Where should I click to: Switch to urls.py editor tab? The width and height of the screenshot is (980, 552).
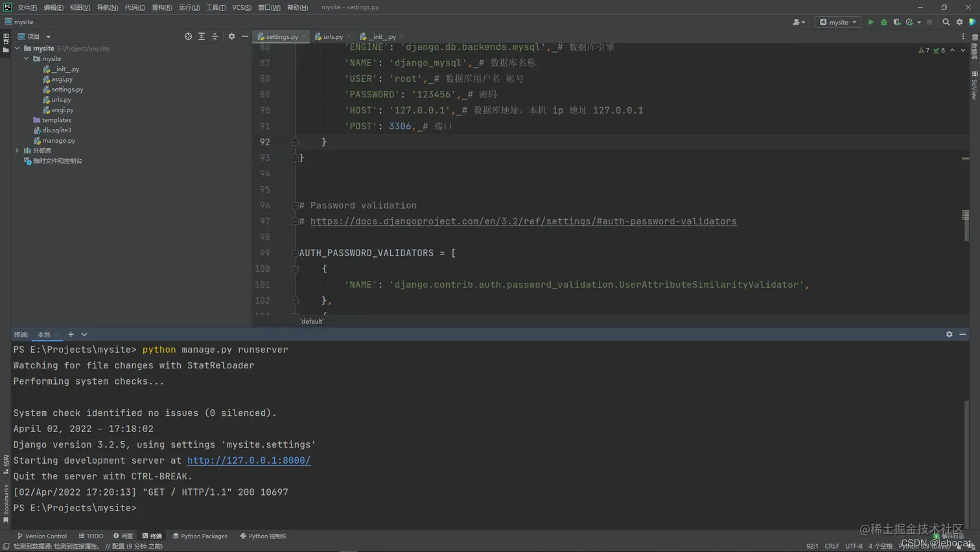coord(332,37)
